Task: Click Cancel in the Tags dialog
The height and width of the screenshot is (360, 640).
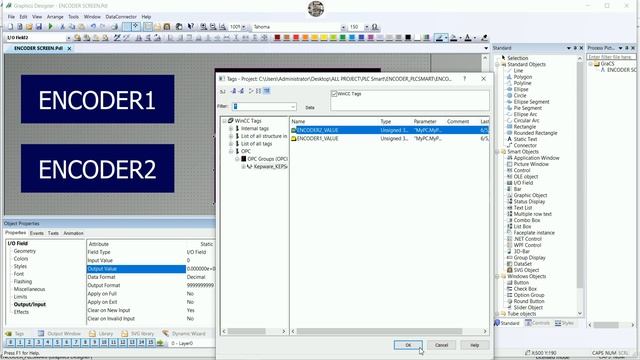Action: click(x=441, y=345)
